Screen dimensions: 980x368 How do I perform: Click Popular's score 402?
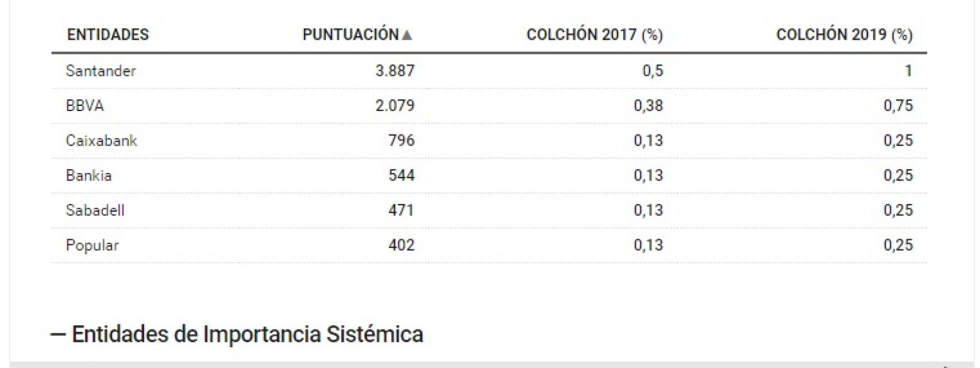point(401,245)
